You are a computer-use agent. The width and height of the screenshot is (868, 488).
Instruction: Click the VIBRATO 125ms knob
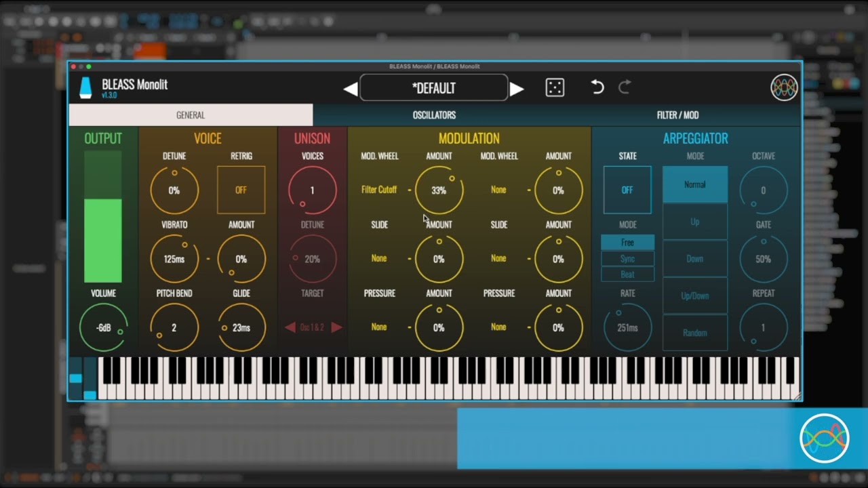click(x=174, y=259)
